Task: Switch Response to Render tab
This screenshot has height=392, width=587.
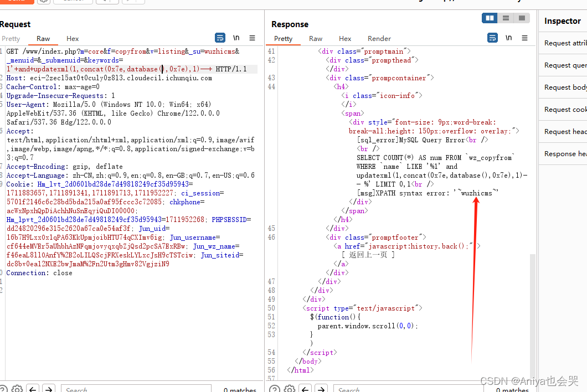Action: (x=379, y=39)
